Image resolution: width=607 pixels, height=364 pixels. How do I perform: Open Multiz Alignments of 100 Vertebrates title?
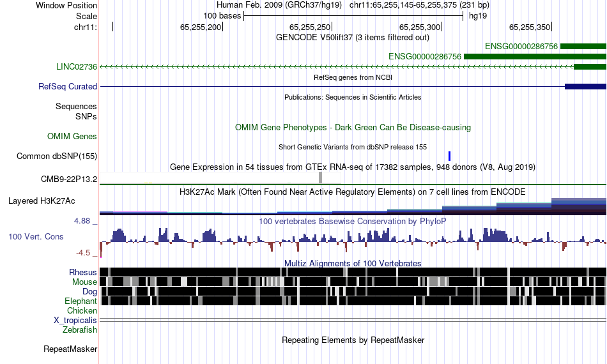353,264
